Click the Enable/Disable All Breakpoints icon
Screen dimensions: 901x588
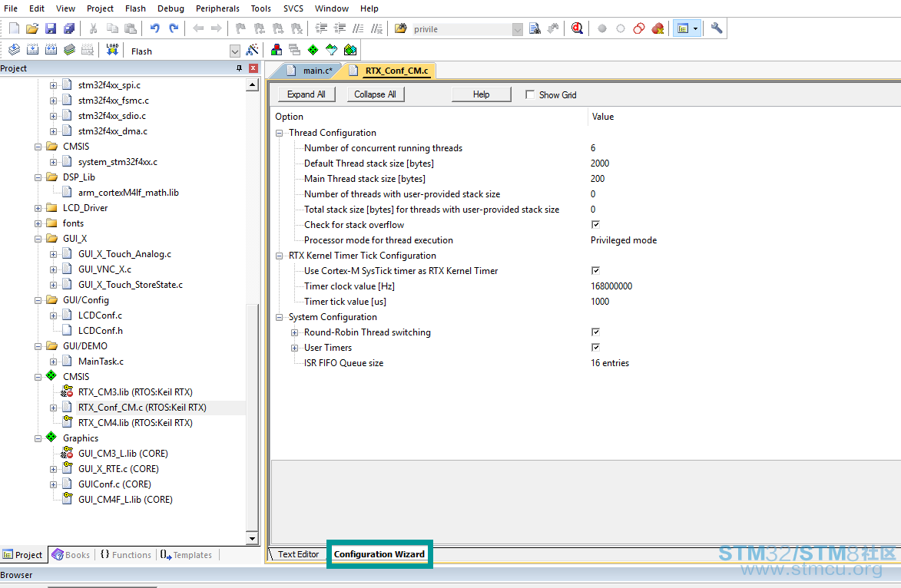[639, 28]
